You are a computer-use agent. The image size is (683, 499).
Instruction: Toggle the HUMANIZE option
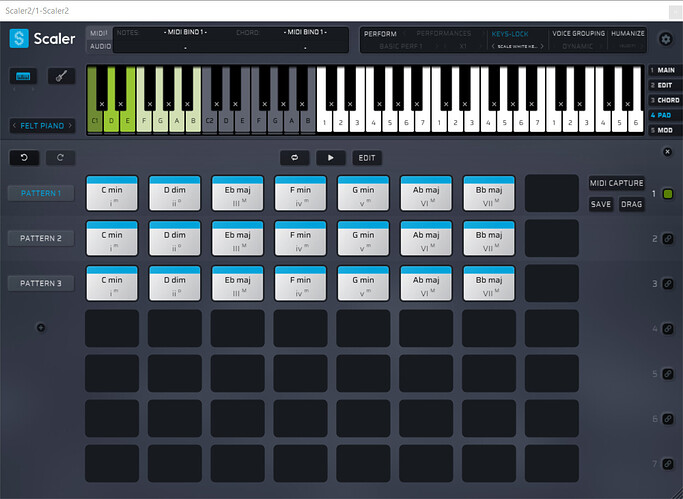tap(627, 33)
